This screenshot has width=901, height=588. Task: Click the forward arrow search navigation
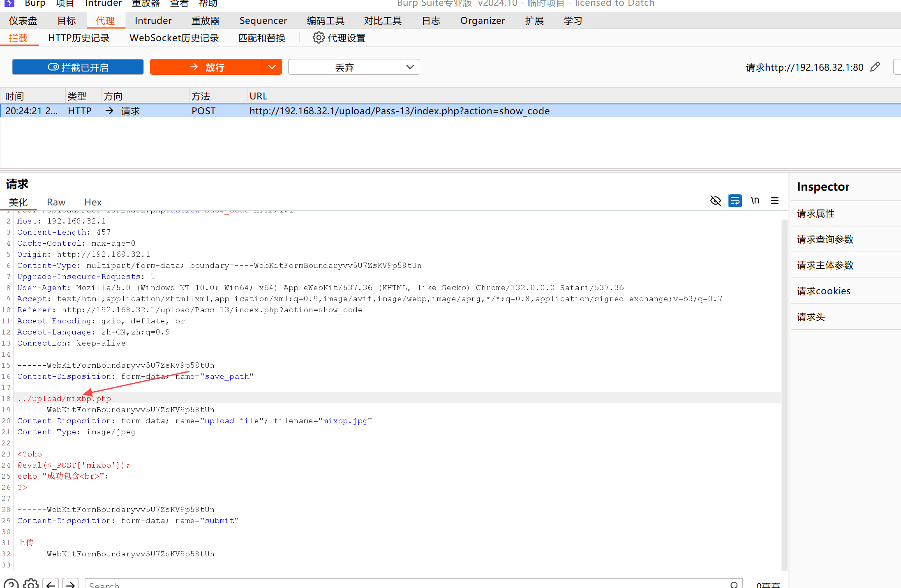tap(70, 584)
